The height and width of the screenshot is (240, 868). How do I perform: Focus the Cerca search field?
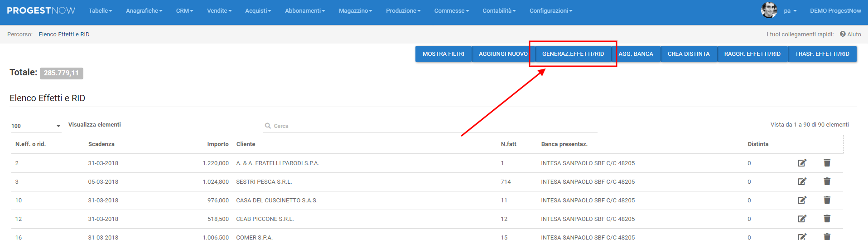click(x=430, y=126)
